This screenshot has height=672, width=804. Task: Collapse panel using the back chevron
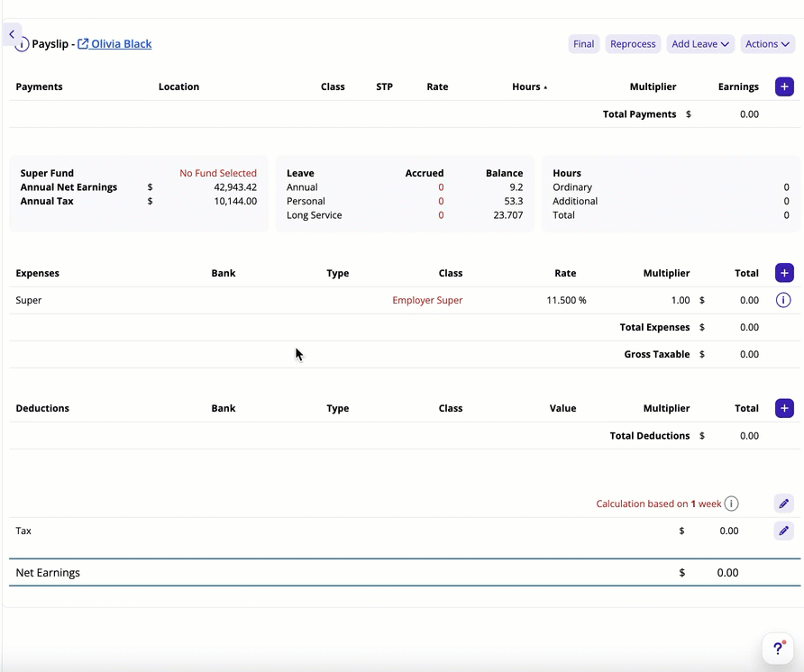[12, 34]
